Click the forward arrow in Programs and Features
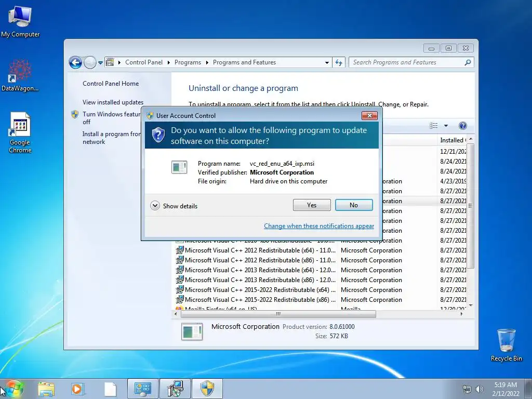The width and height of the screenshot is (532, 399). point(90,62)
